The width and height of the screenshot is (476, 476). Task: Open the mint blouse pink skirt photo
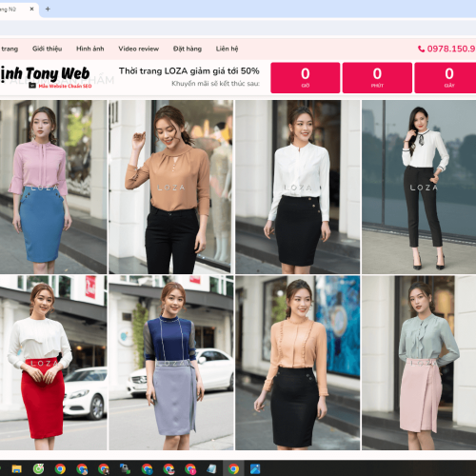pyautogui.click(x=419, y=363)
